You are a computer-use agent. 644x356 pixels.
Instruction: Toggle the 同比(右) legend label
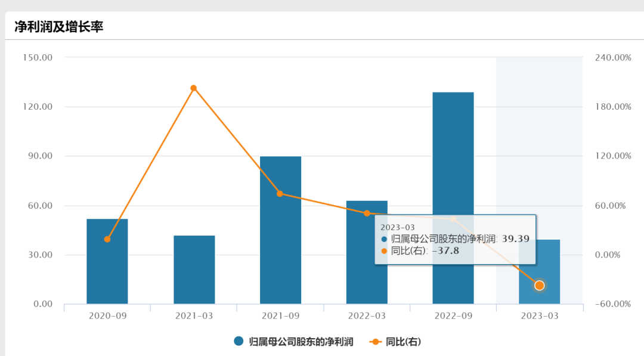point(404,342)
